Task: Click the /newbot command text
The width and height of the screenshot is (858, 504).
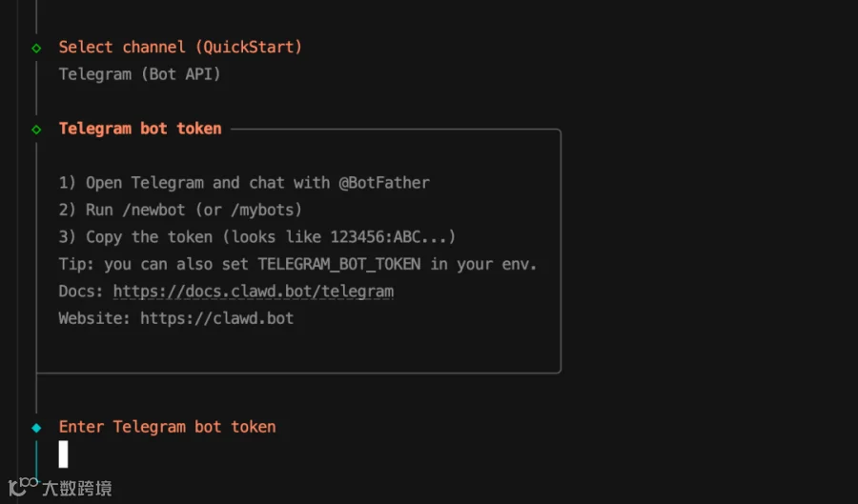Action: pyautogui.click(x=153, y=210)
